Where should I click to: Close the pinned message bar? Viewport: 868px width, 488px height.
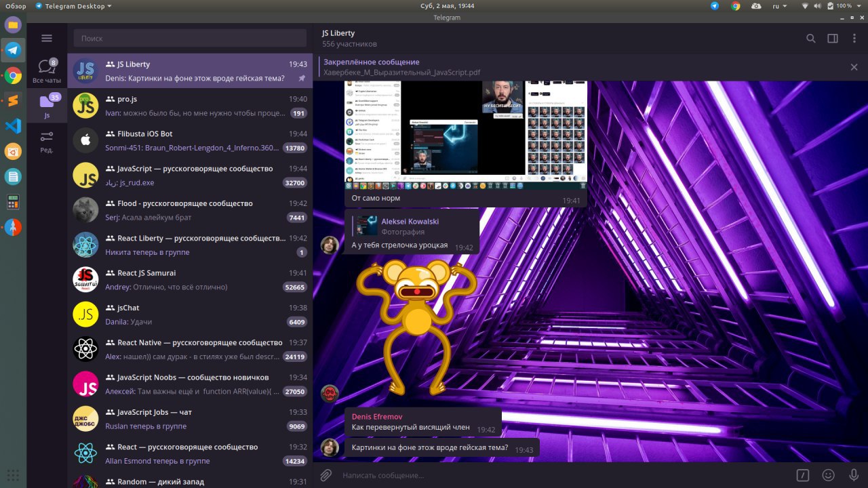click(x=854, y=67)
